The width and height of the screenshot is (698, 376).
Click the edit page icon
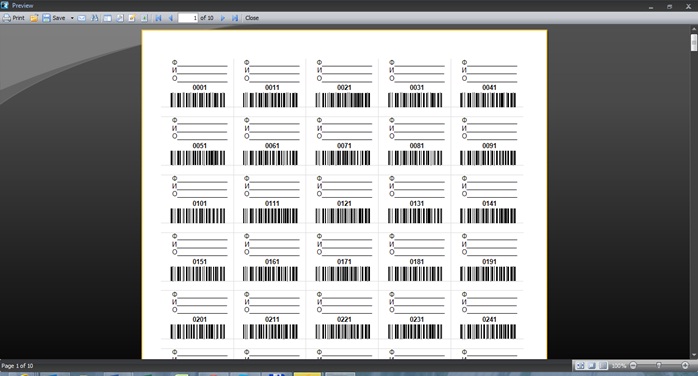[x=132, y=18]
